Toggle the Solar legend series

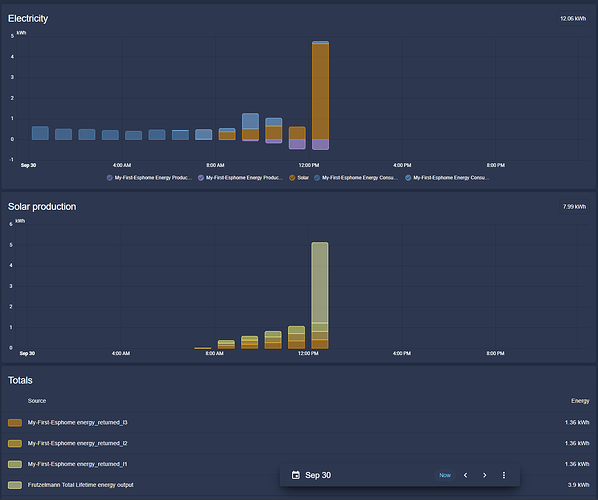(x=299, y=178)
